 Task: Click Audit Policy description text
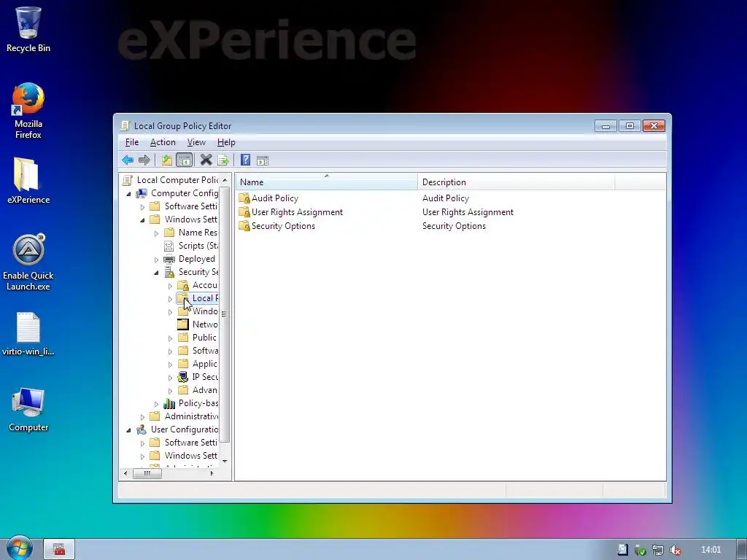pos(446,198)
